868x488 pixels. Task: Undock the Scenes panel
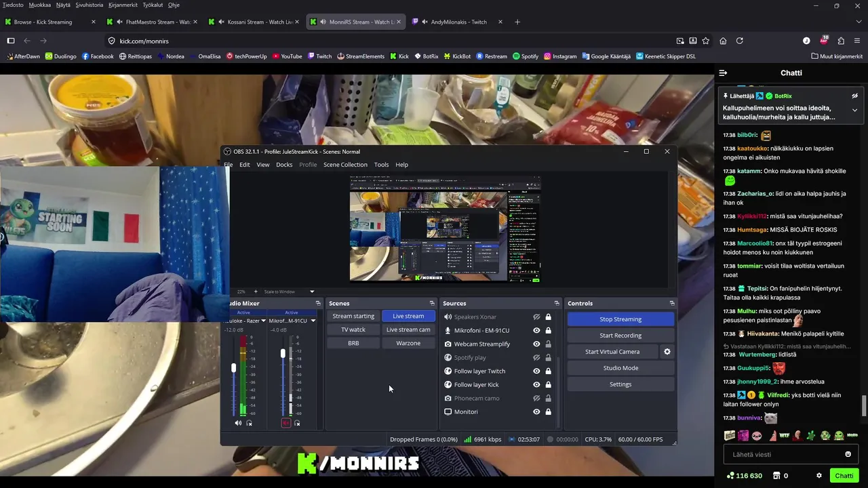click(x=432, y=304)
